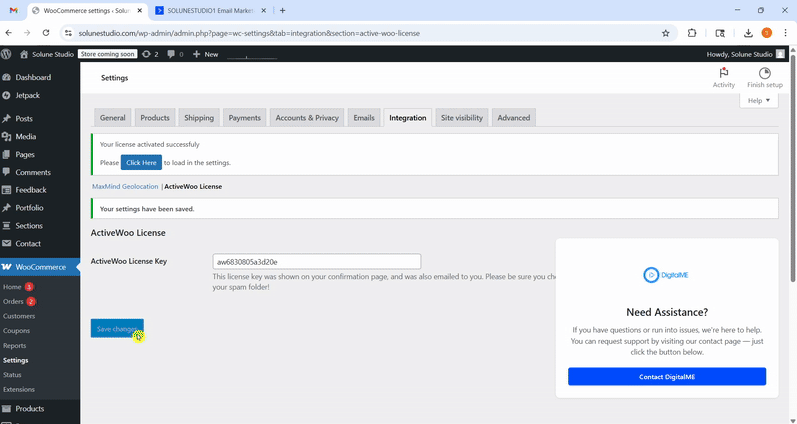
Task: Open the Advanced settings tab
Action: pyautogui.click(x=513, y=117)
